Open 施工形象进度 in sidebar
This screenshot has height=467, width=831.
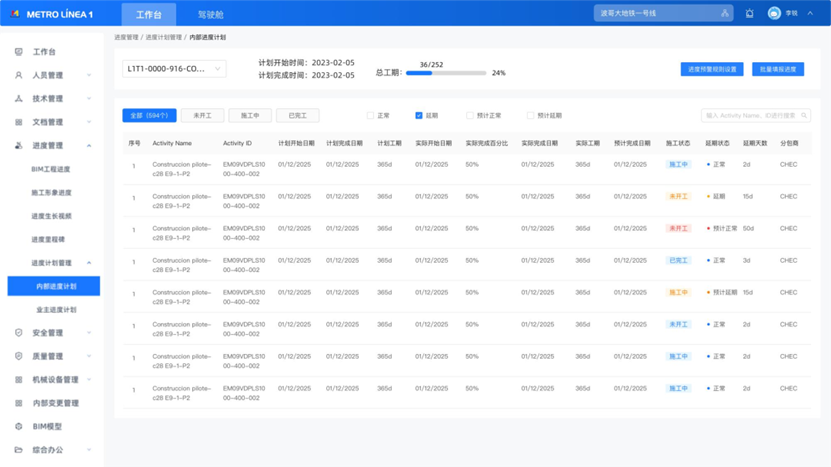click(x=51, y=192)
